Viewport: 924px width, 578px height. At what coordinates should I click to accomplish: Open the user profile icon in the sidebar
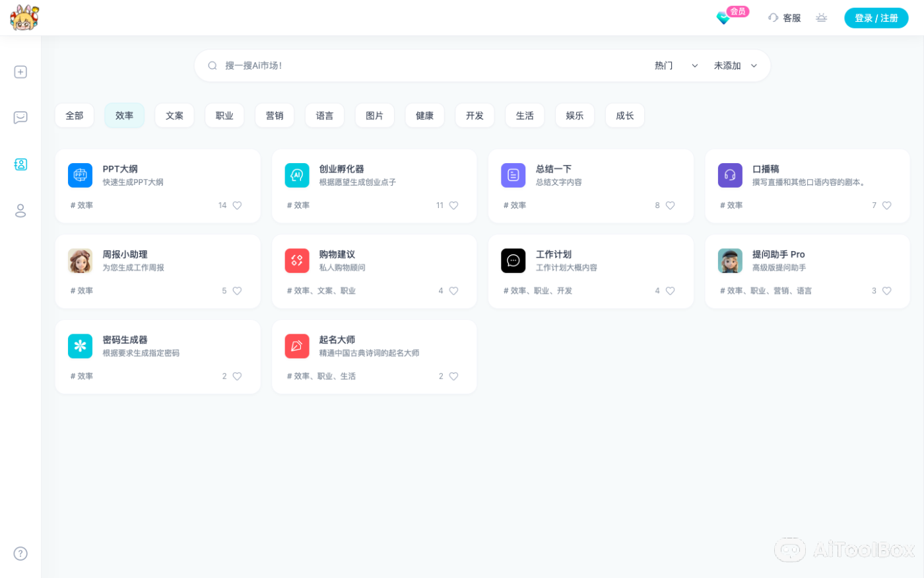coord(20,210)
